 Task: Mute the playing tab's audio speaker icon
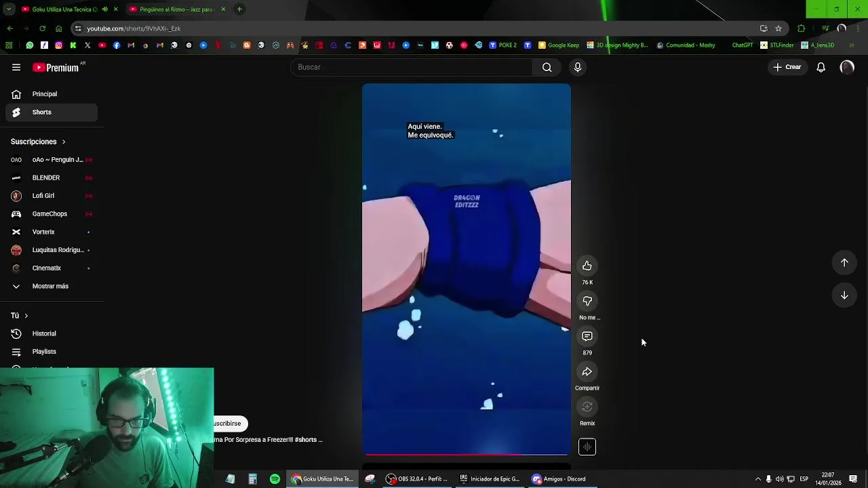pyautogui.click(x=104, y=9)
